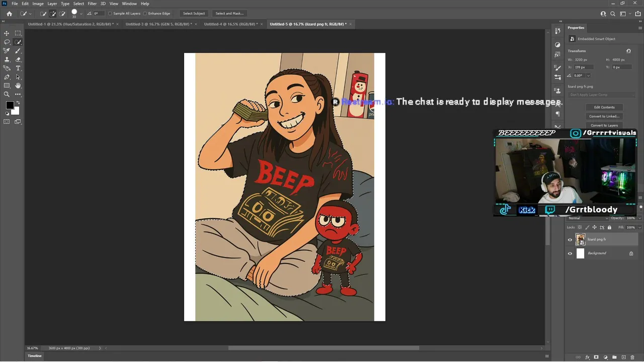Hide the Background layer
Image resolution: width=644 pixels, height=362 pixels.
(x=570, y=253)
